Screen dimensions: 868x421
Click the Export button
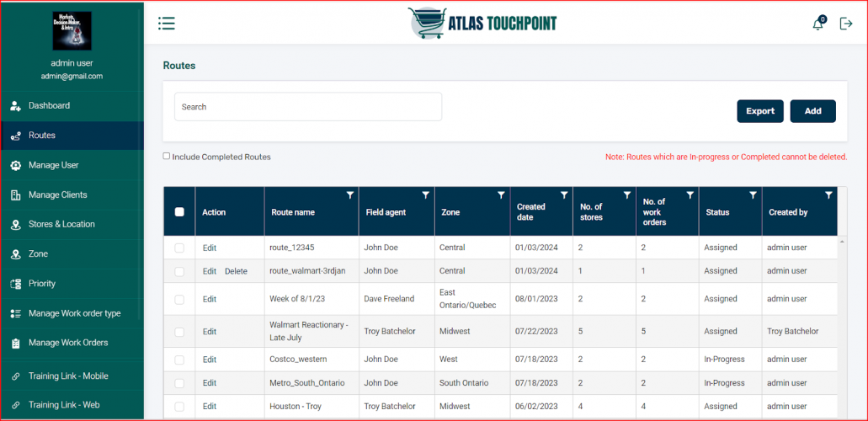[760, 111]
